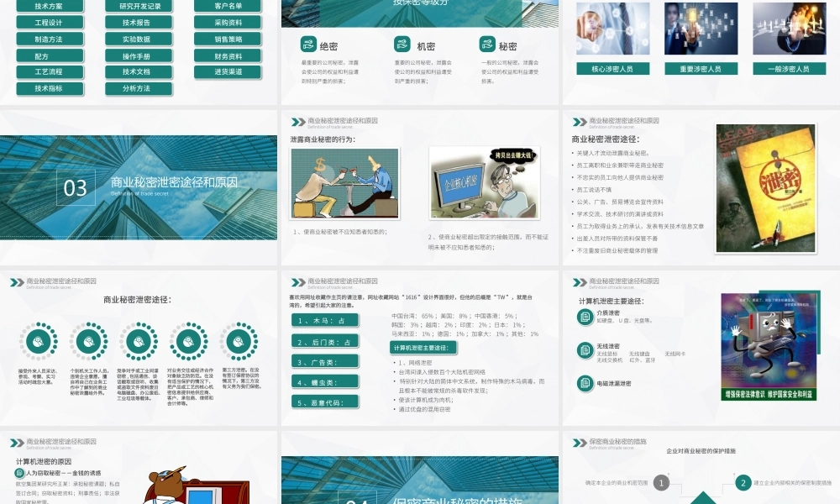Select the 销售策略 green box
Viewport: 840px width, 504px height.
point(228,39)
